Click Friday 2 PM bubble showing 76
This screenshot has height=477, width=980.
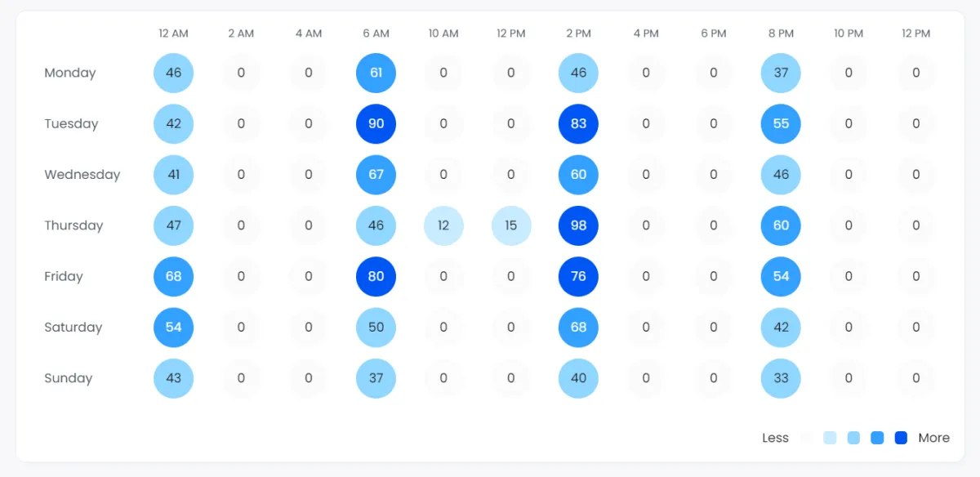578,277
